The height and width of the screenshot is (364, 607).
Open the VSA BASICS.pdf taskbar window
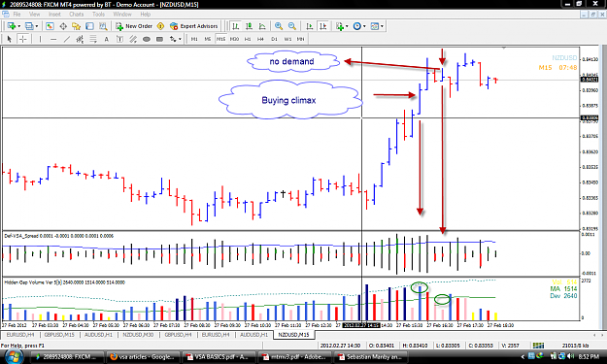pos(218,356)
